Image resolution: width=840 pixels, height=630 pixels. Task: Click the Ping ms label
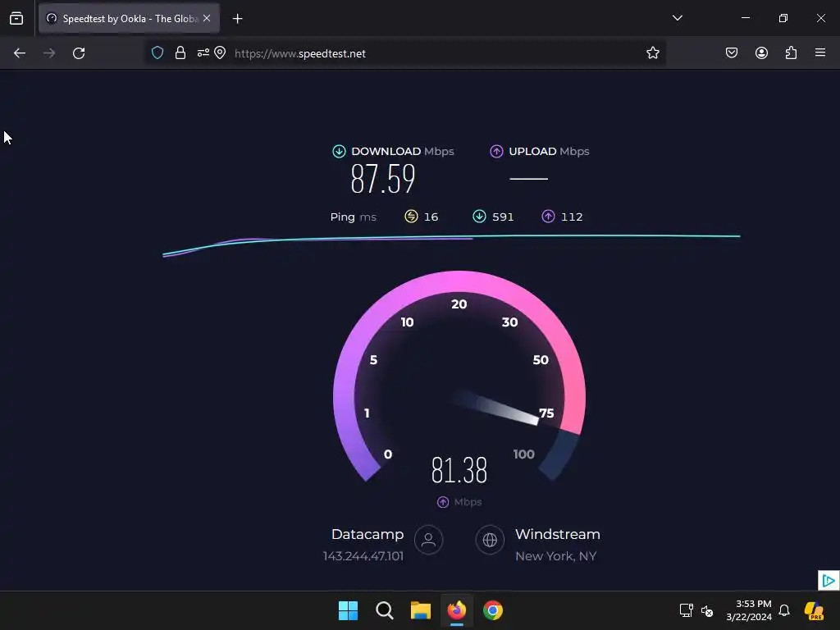click(x=353, y=217)
